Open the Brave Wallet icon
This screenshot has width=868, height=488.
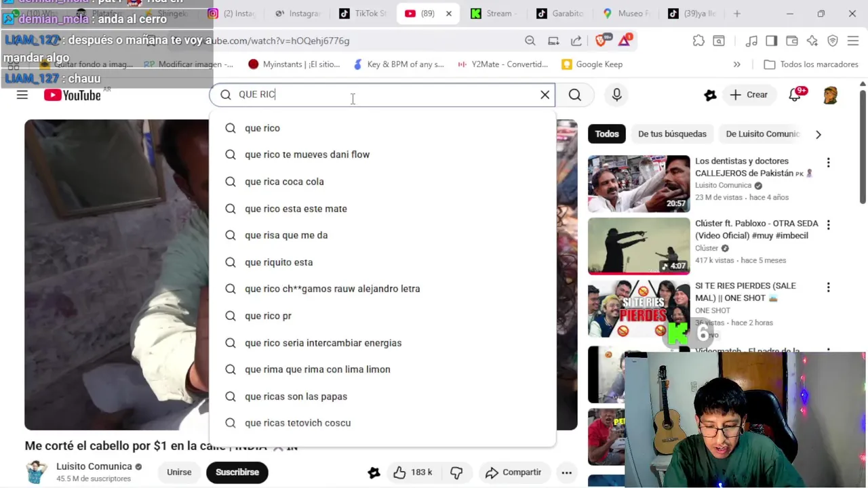(x=792, y=41)
